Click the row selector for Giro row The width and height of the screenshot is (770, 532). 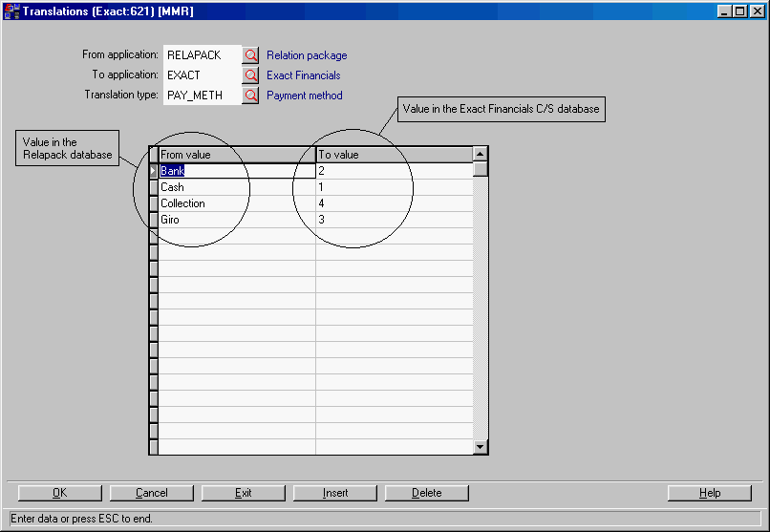pos(154,220)
